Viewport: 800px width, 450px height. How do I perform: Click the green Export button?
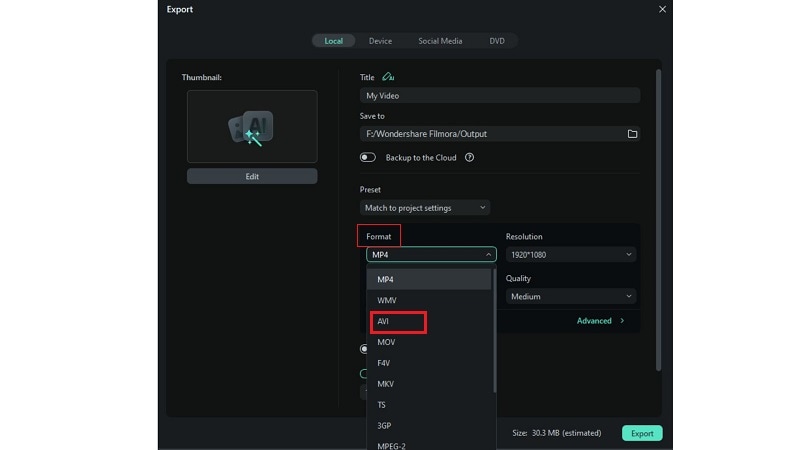tap(642, 433)
